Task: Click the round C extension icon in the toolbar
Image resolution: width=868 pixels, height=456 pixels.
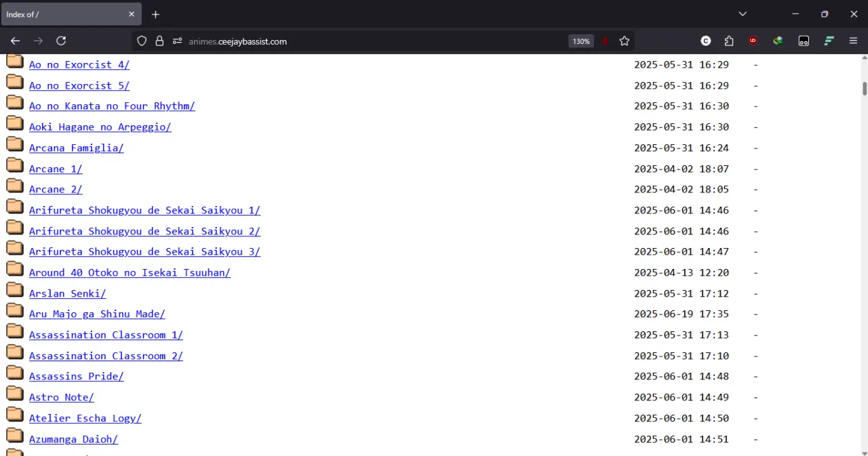Action: 706,41
